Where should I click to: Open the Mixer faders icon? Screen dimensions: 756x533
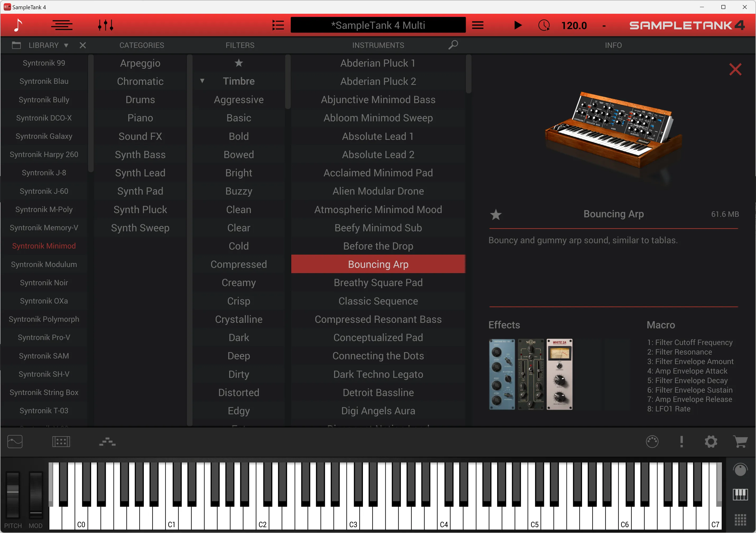(x=106, y=25)
